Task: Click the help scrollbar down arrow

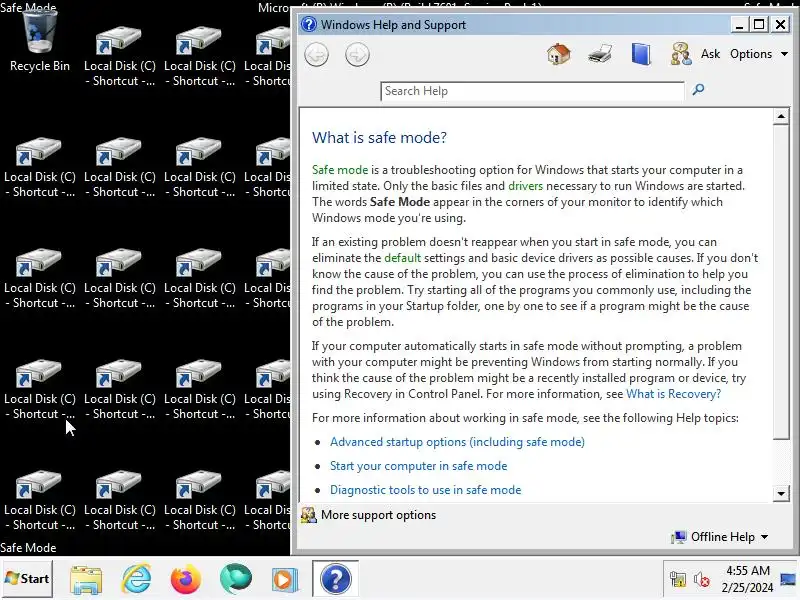Action: (781, 493)
